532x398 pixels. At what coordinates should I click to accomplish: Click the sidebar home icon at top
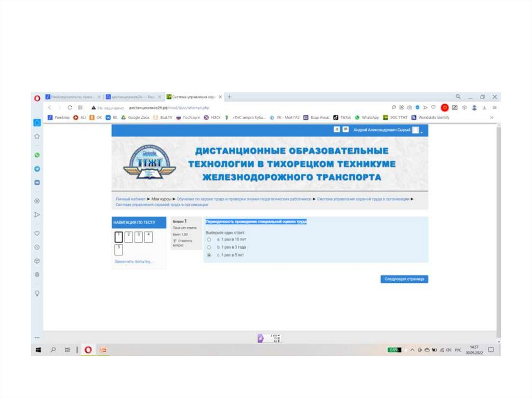[x=37, y=122]
